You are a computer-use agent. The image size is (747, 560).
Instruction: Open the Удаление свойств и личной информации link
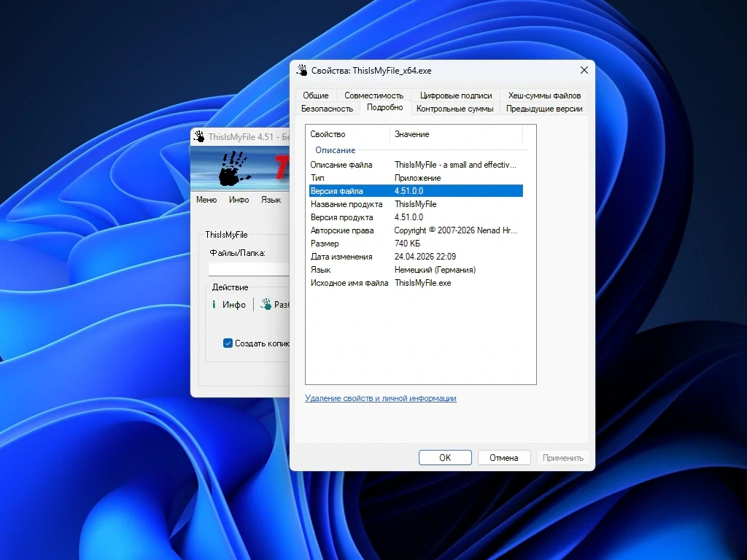click(x=381, y=398)
